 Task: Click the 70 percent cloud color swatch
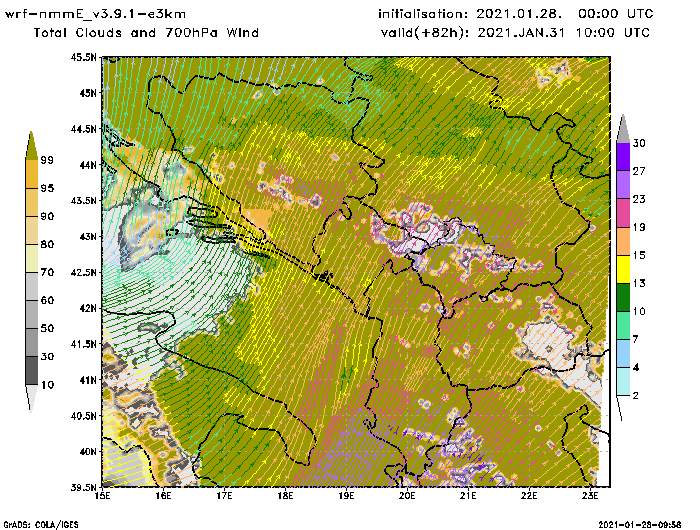coord(32,286)
